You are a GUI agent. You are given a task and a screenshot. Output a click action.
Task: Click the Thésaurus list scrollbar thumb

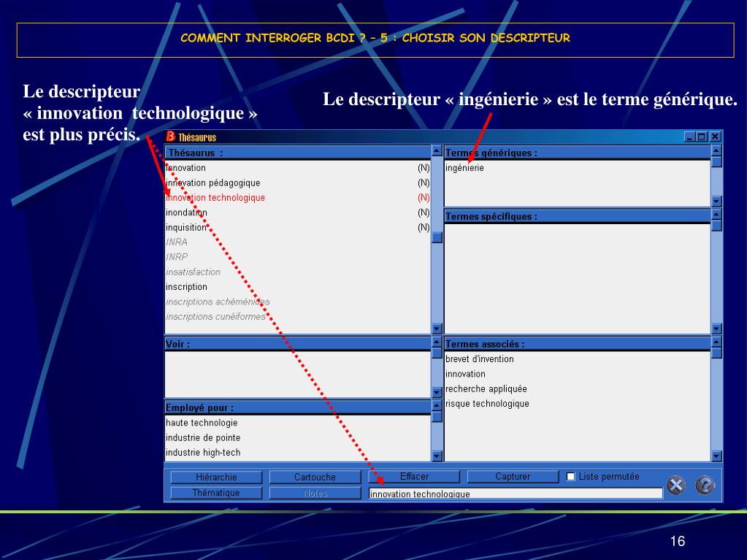click(x=437, y=237)
